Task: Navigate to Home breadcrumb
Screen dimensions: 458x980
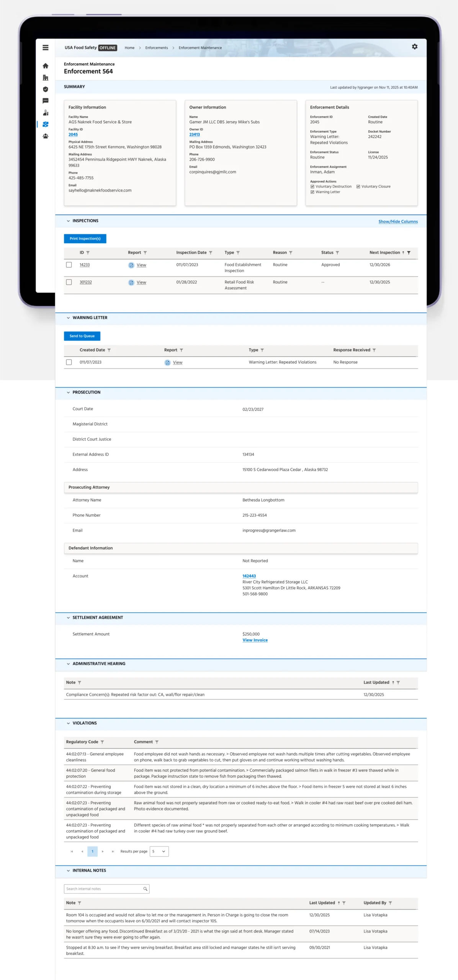Action: (x=129, y=48)
